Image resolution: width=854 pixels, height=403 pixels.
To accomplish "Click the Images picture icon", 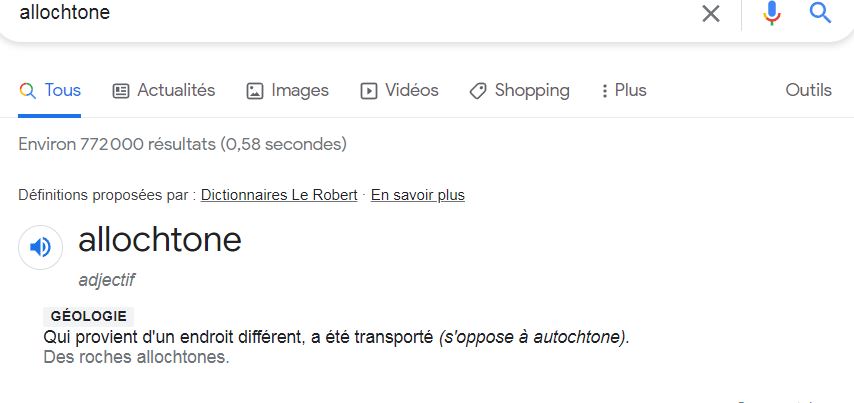I will tap(255, 91).
